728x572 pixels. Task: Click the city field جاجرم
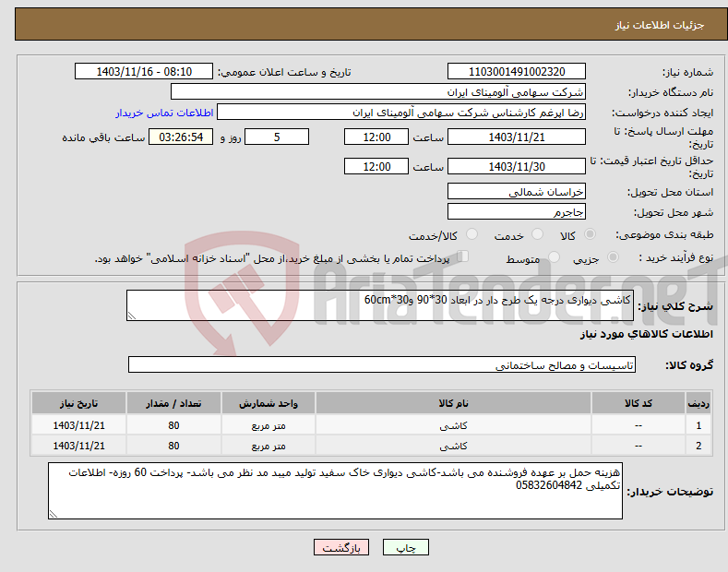(517, 211)
